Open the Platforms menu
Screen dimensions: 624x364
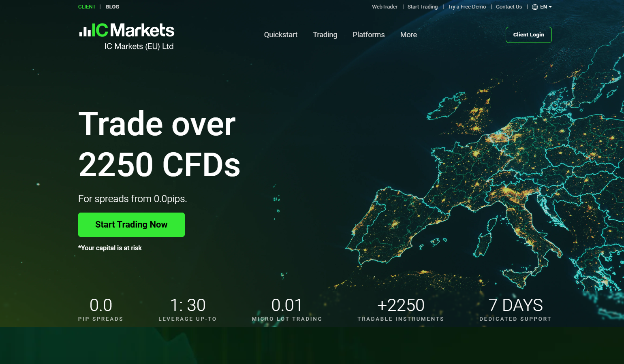(x=369, y=35)
